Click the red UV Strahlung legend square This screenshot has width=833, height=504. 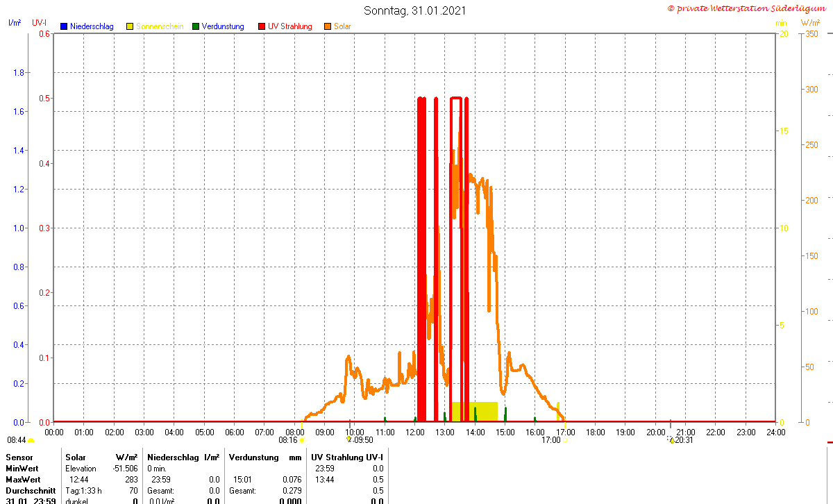point(262,26)
